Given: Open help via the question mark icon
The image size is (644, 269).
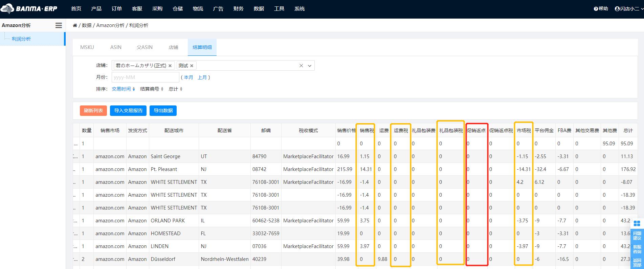Looking at the screenshot, I should [x=596, y=9].
